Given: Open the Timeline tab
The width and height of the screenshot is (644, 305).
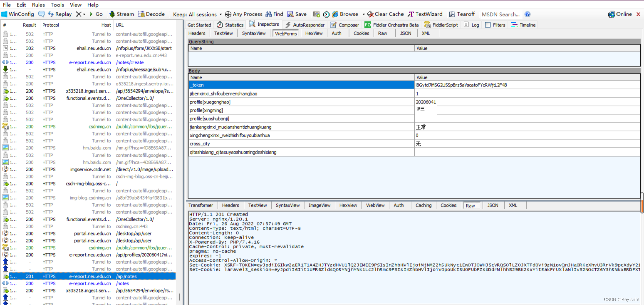Looking at the screenshot, I should tap(523, 25).
